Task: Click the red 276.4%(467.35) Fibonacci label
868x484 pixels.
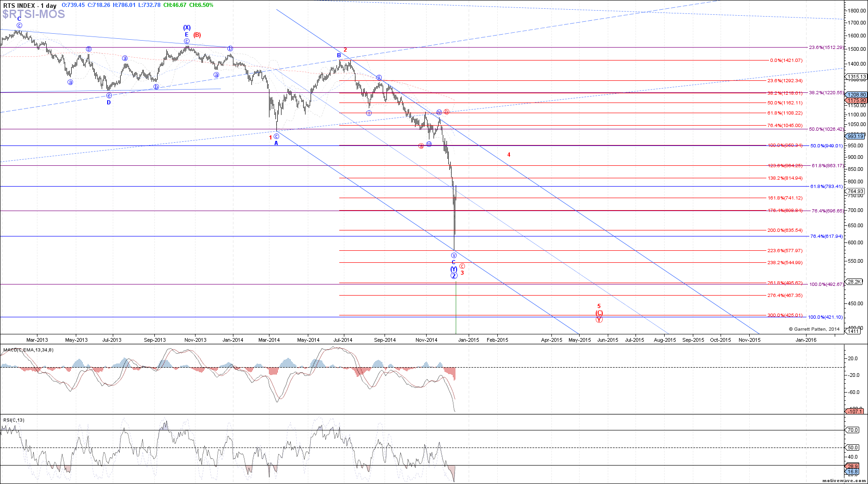Action: coord(785,295)
